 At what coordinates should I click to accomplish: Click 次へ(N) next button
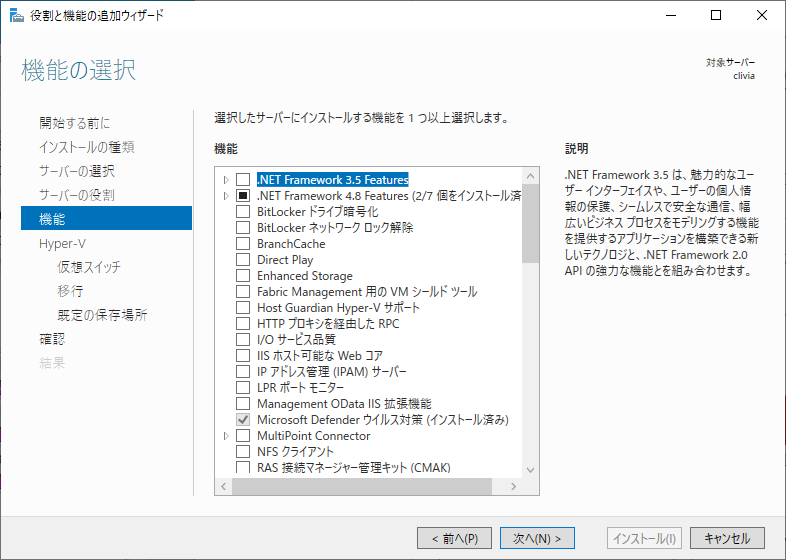coord(537,538)
